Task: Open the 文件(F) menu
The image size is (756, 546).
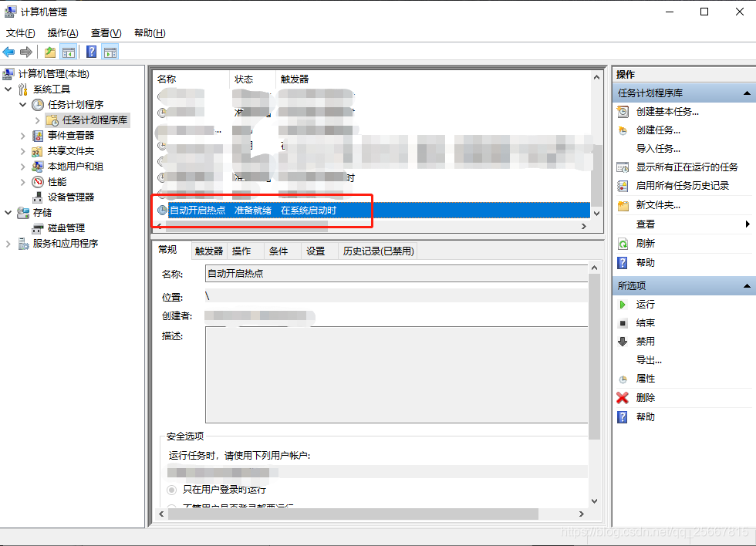Action: tap(21, 32)
